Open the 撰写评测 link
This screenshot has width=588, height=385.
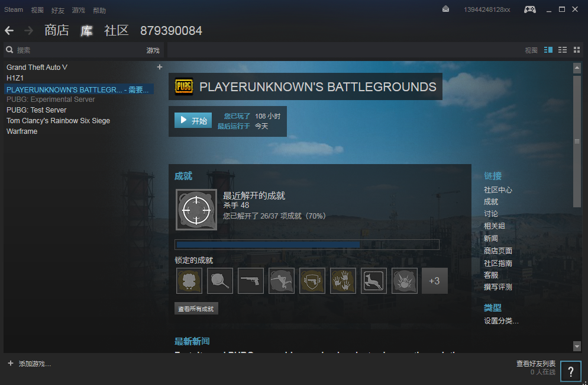pos(497,287)
